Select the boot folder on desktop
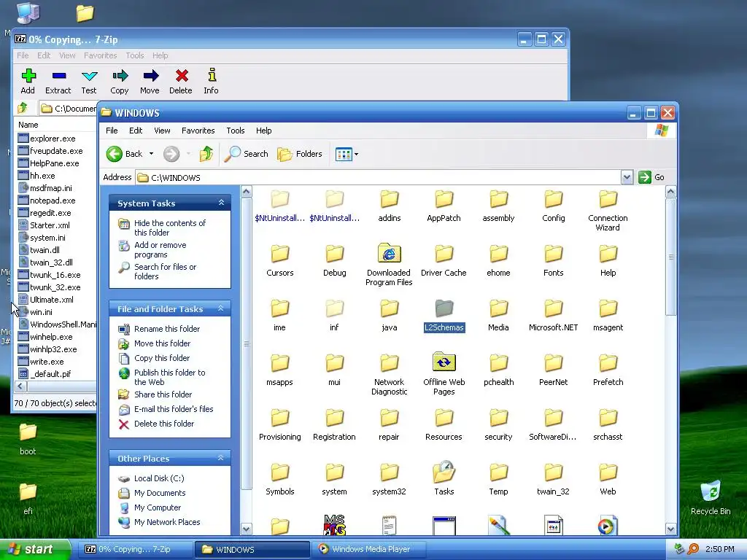Image resolution: width=747 pixels, height=560 pixels. point(28,439)
